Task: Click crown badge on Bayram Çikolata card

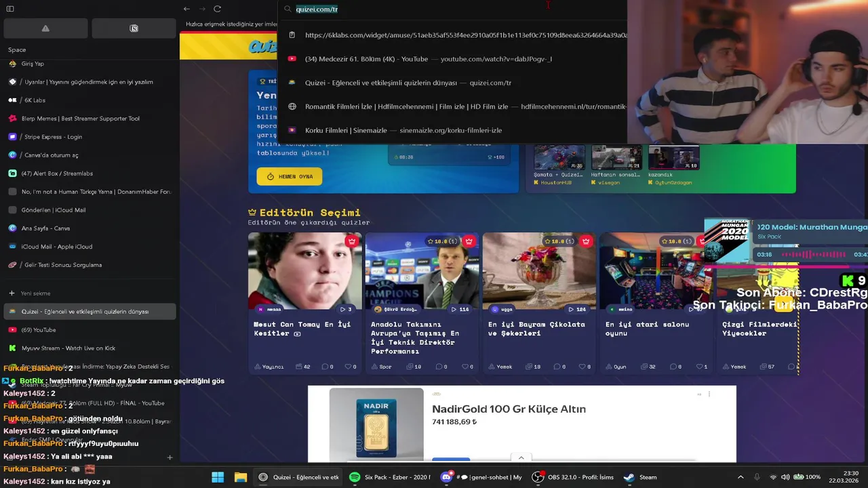Action: 586,241
